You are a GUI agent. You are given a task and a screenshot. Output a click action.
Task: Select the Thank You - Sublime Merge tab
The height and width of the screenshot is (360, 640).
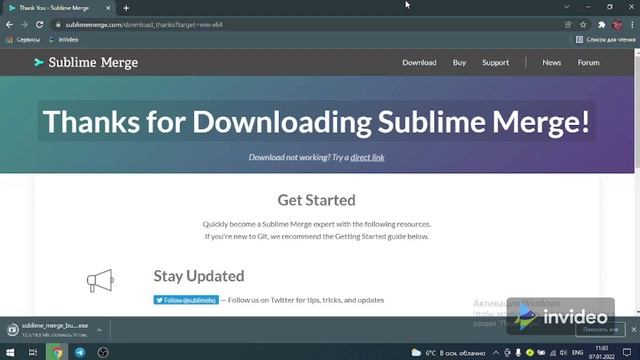click(x=60, y=8)
